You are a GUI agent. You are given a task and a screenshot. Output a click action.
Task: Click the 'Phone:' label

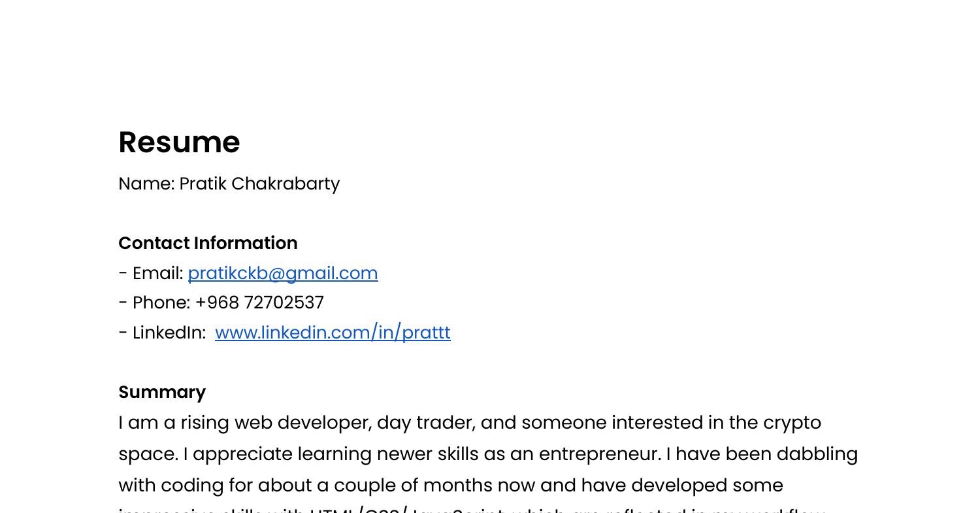pos(161,303)
